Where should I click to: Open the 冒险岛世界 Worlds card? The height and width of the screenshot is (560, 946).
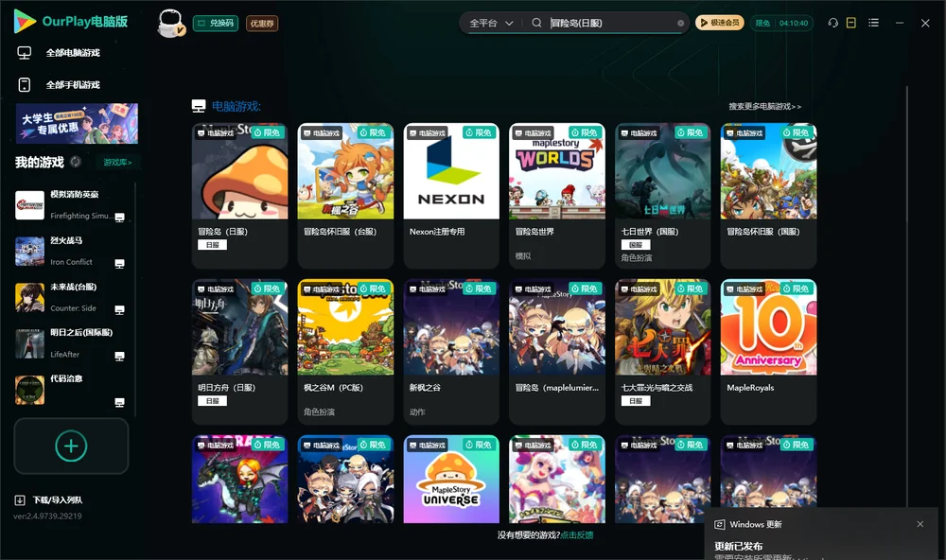coord(557,196)
